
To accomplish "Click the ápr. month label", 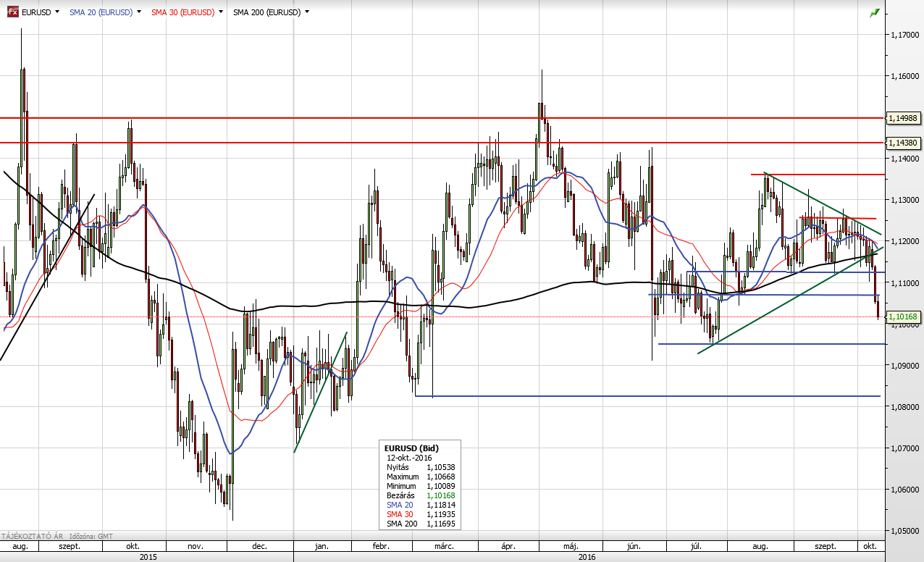I will 507,546.
